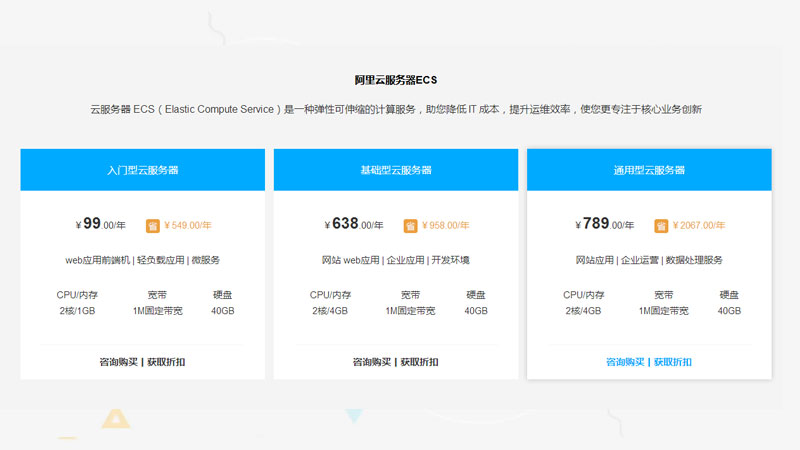Click 硬盘 label in the 入门型 card
Image resolution: width=800 pixels, height=450 pixels.
pyautogui.click(x=222, y=295)
